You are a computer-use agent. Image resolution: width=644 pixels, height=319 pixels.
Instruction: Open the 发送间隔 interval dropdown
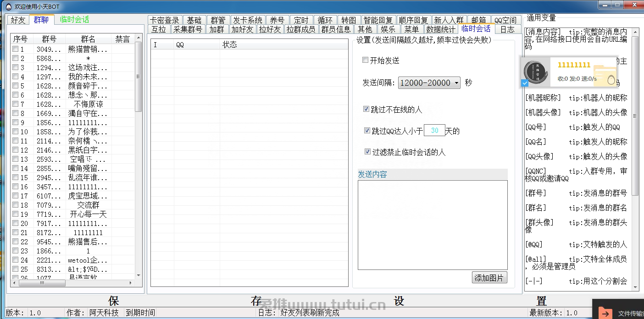tap(429, 83)
